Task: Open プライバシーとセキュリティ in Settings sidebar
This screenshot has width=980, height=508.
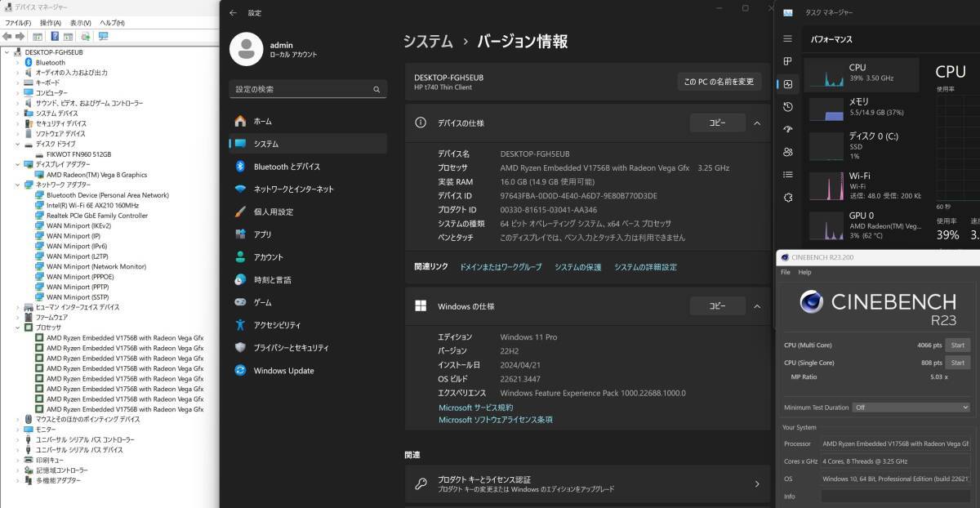Action: (308, 348)
